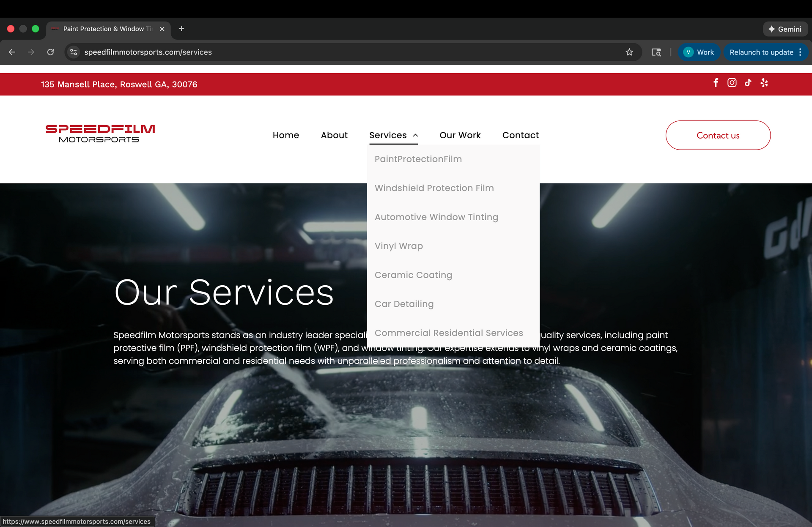The image size is (812, 527).
Task: Open Chrome three-dot menu beside Relaunch
Action: [800, 52]
